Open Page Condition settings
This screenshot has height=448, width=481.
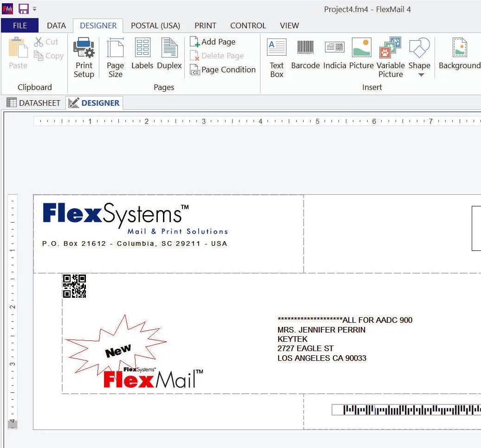(x=223, y=70)
